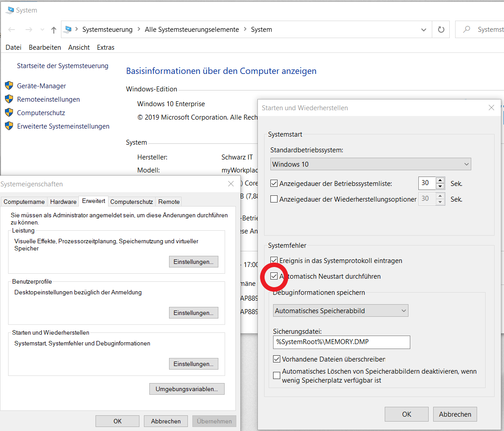Open the Bearbeiten menu
Screen dimensions: 504x431
pyautogui.click(x=45, y=47)
